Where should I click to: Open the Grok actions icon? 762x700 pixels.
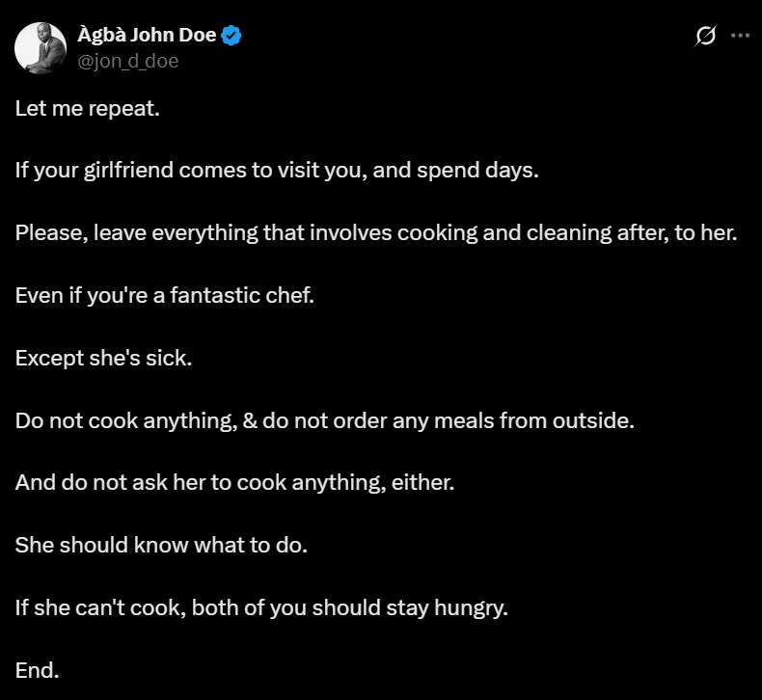click(x=705, y=37)
